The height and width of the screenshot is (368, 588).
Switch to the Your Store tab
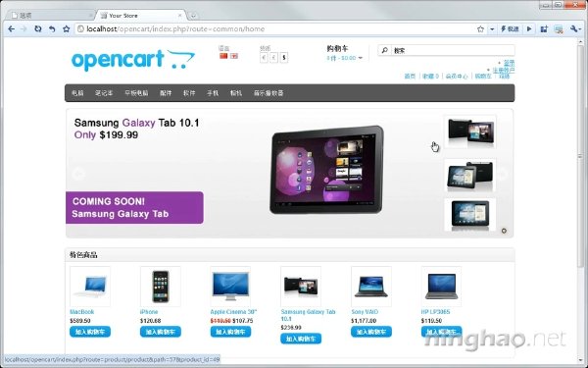(x=139, y=16)
